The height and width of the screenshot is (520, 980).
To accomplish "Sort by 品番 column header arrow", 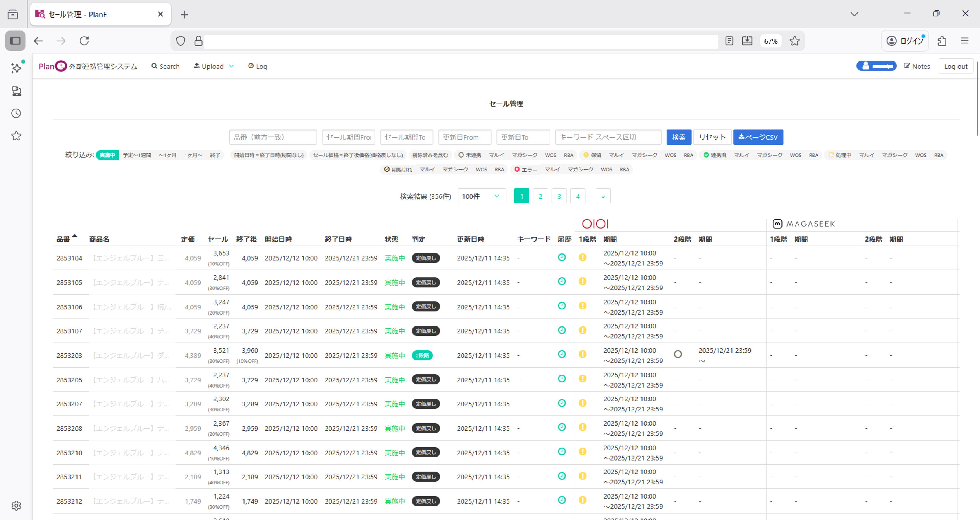I will tap(74, 236).
